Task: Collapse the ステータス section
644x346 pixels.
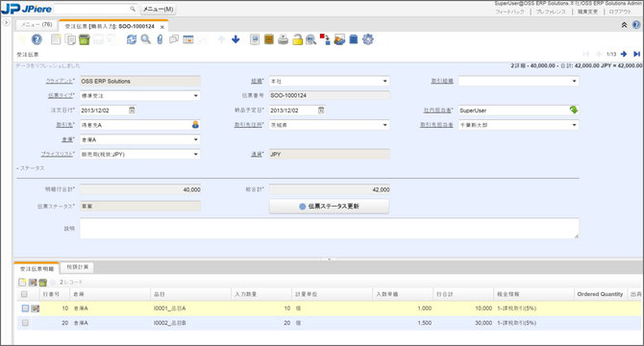Action: [31, 168]
